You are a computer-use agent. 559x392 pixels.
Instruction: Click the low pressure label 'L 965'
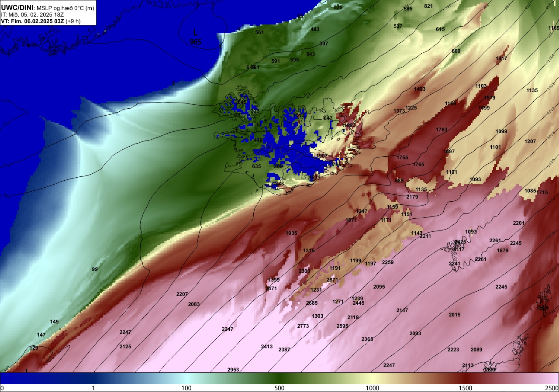(x=195, y=37)
